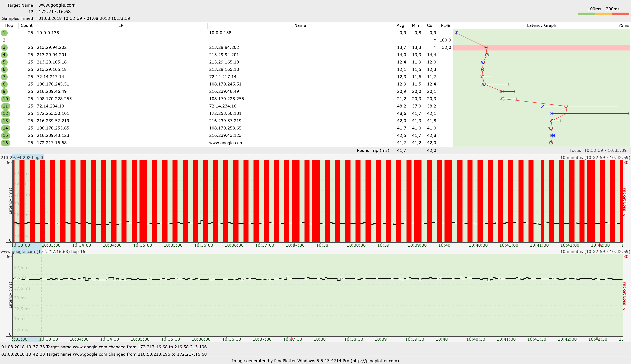Image resolution: width=631 pixels, height=364 pixels.
Task: Click the PL% column header
Action: coord(445,25)
